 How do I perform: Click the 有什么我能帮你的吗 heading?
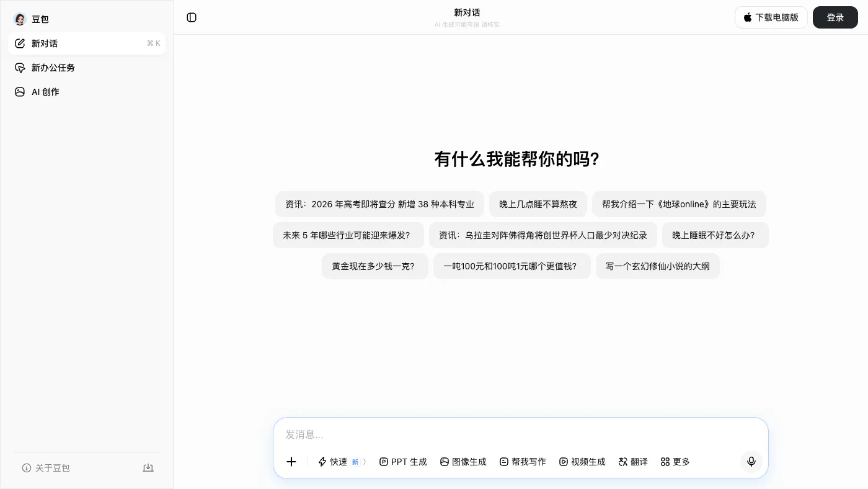517,159
